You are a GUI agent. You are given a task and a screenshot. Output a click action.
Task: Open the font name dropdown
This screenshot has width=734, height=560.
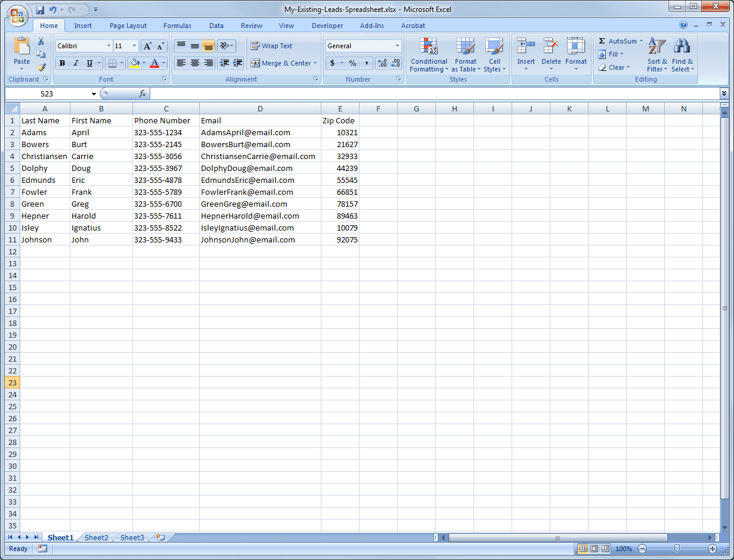[109, 46]
